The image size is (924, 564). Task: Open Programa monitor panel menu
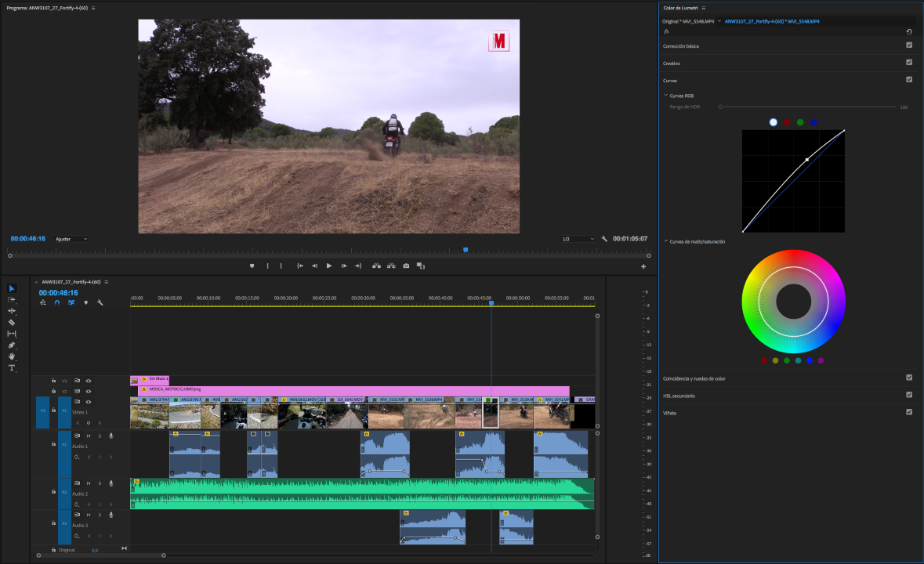click(93, 9)
